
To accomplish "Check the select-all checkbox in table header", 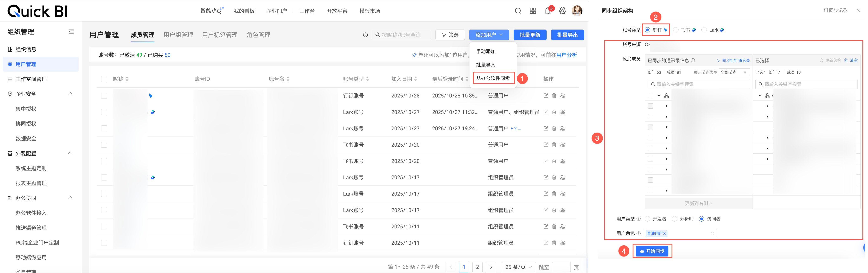I will coord(104,79).
